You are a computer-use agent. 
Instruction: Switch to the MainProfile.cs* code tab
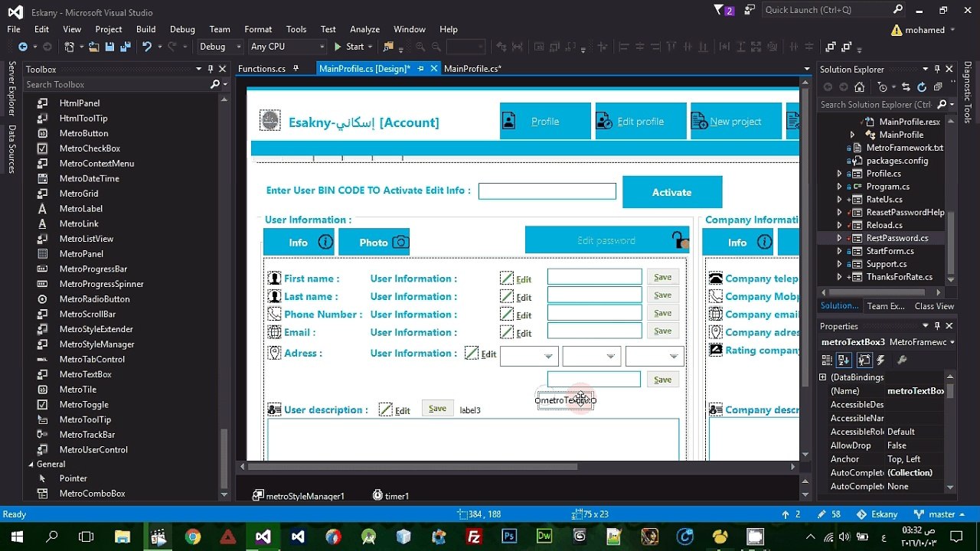click(x=472, y=69)
